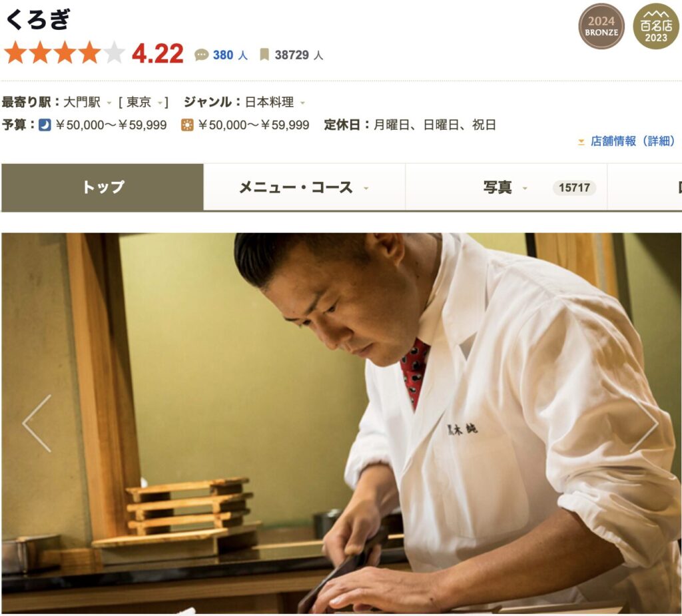
Task: Click the 2024 BRONZE award badge
Action: (x=601, y=27)
